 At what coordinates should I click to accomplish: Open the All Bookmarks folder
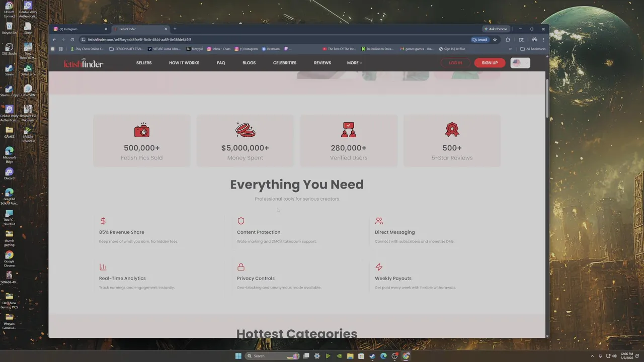click(x=533, y=49)
